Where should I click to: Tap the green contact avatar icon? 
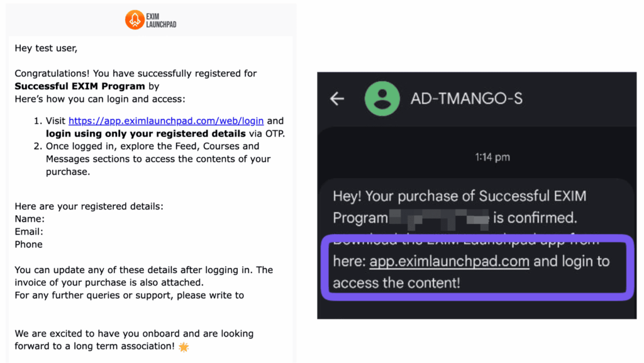point(382,99)
